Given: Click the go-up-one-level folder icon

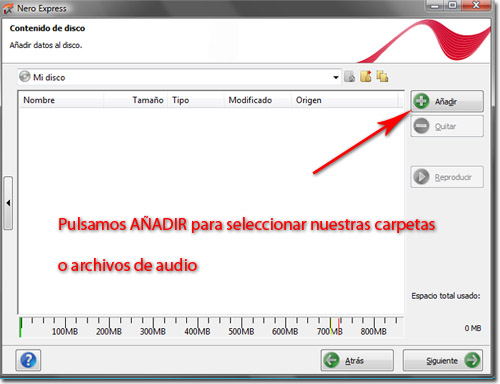Looking at the screenshot, I should click(349, 77).
